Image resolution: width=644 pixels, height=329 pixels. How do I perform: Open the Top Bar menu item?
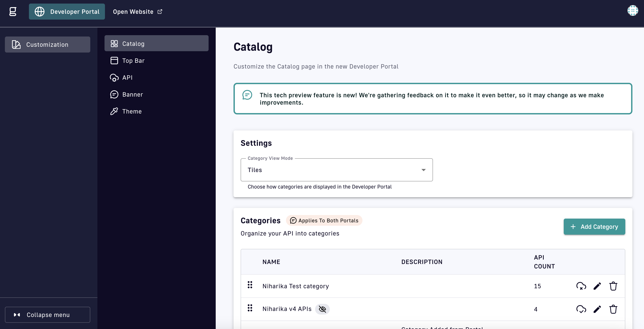pos(133,61)
